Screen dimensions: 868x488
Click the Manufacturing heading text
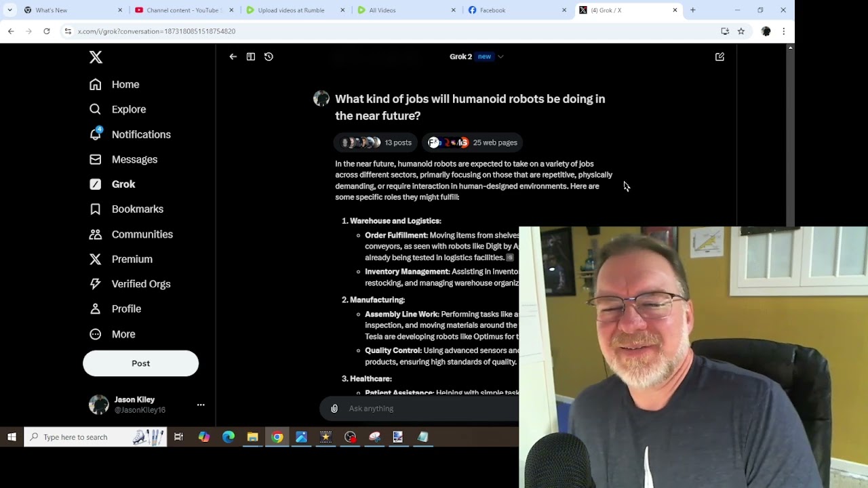point(377,300)
